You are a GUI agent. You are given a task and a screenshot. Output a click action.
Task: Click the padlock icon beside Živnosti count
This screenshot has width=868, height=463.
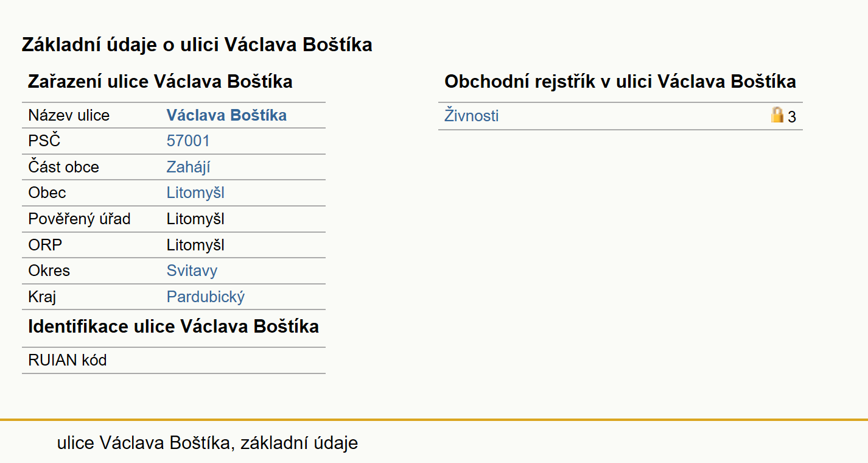pyautogui.click(x=777, y=115)
